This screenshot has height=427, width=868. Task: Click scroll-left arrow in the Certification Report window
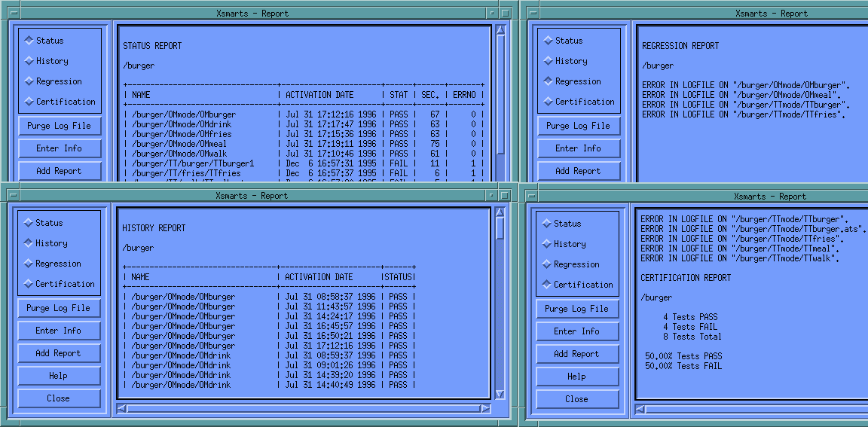641,410
